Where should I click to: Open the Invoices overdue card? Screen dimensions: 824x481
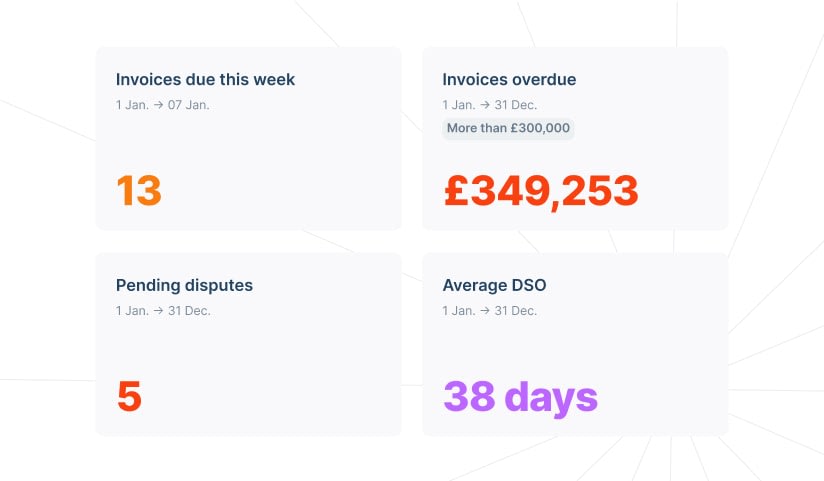(x=575, y=138)
